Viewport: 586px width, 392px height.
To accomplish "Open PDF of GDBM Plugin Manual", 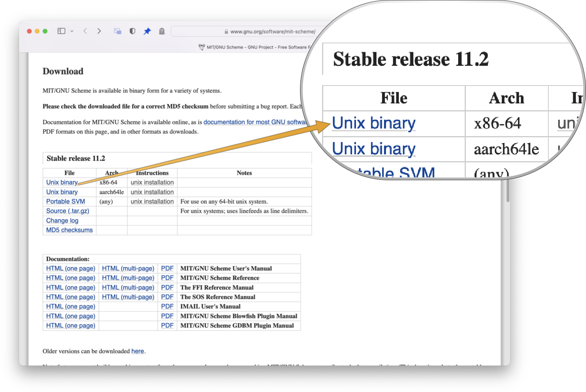I will click(167, 325).
